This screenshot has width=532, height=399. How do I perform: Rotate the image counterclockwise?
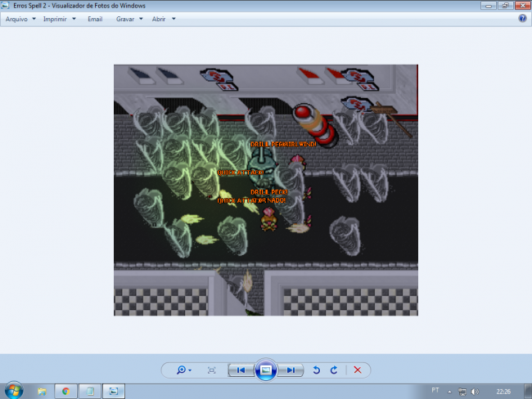(316, 370)
